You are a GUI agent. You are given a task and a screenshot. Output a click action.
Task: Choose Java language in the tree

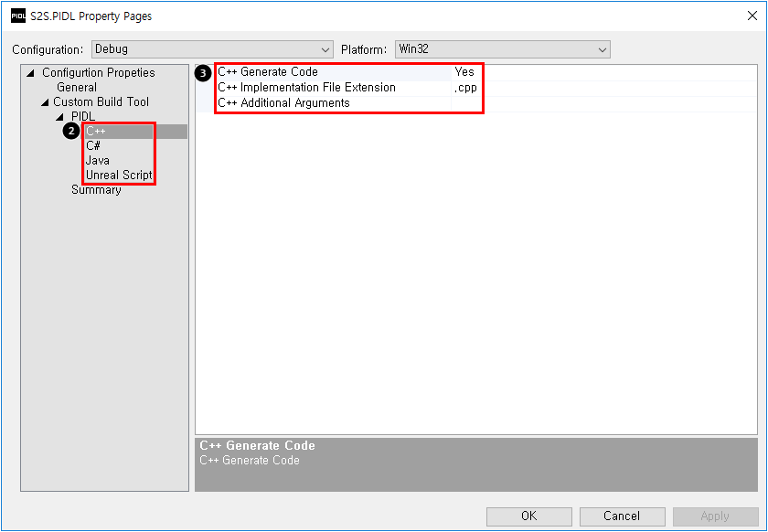tap(98, 161)
